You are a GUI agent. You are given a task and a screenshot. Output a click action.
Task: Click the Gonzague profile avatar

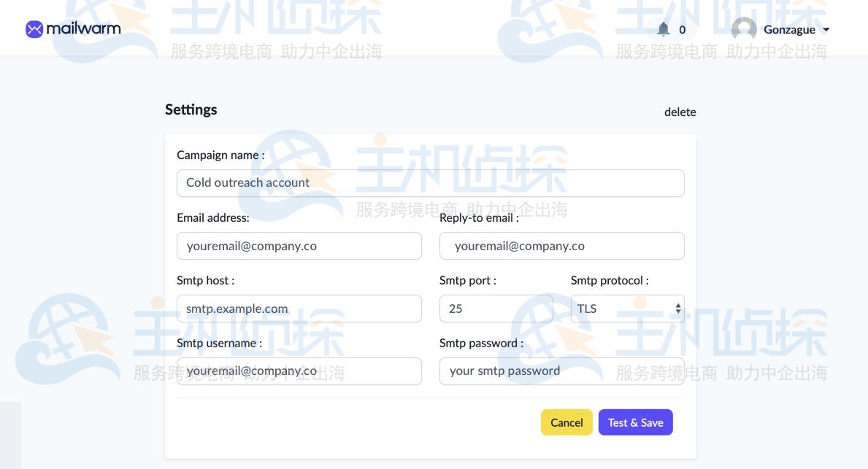tap(743, 29)
